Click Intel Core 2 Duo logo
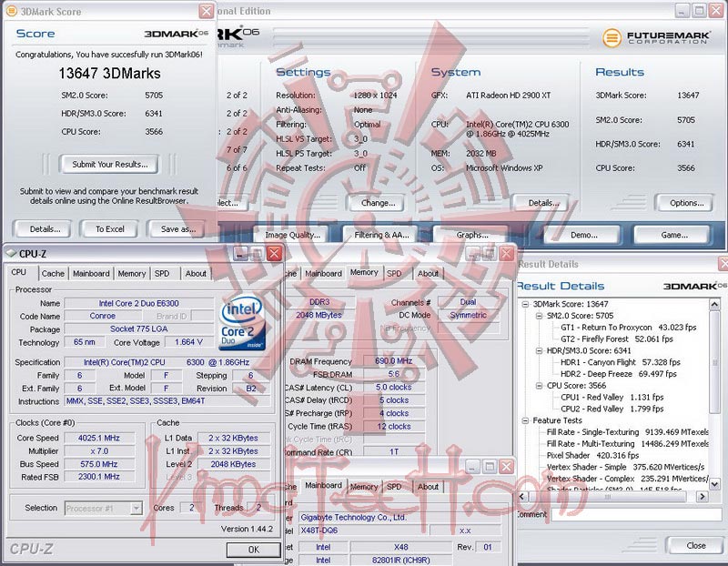This screenshot has width=728, height=566. click(242, 323)
